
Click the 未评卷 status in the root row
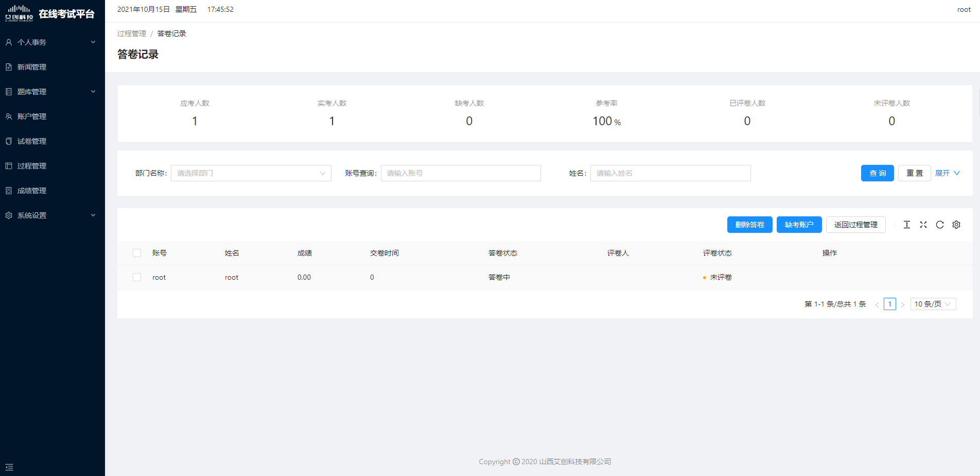click(x=717, y=277)
